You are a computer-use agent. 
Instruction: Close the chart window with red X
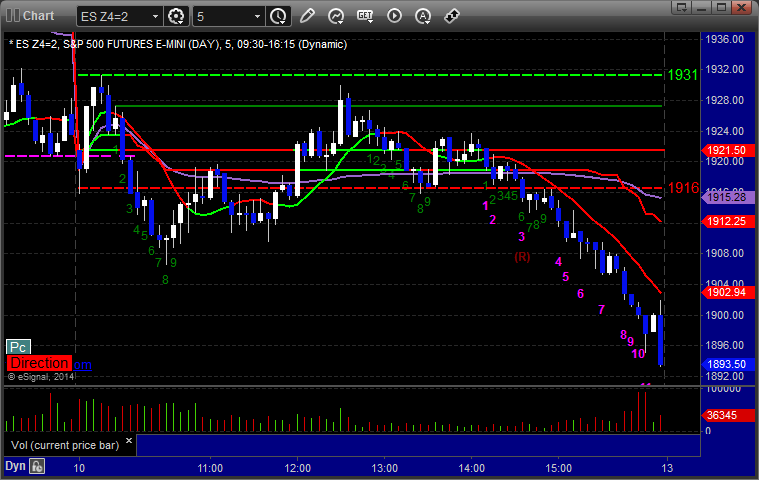point(742,7)
